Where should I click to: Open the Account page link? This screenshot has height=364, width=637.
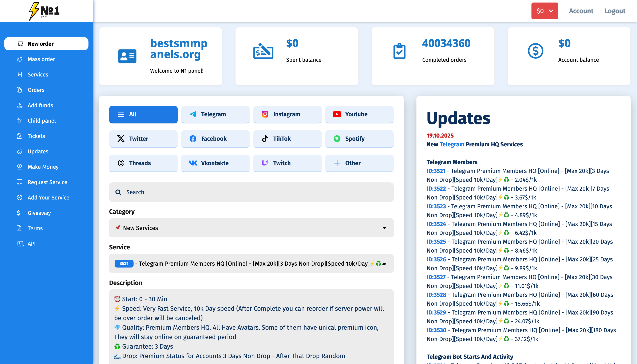[x=581, y=11]
